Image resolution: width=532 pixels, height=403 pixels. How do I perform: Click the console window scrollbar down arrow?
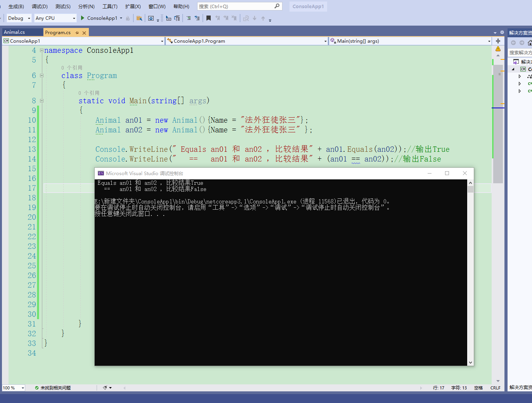470,363
